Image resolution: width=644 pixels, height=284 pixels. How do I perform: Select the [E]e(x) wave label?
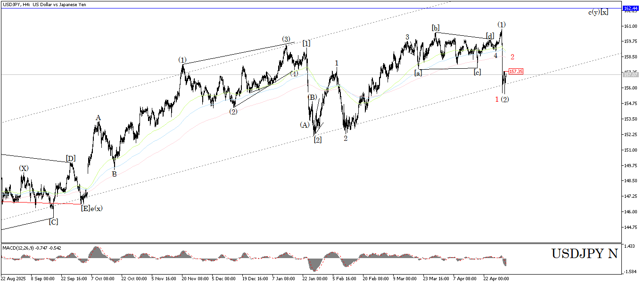[91, 208]
